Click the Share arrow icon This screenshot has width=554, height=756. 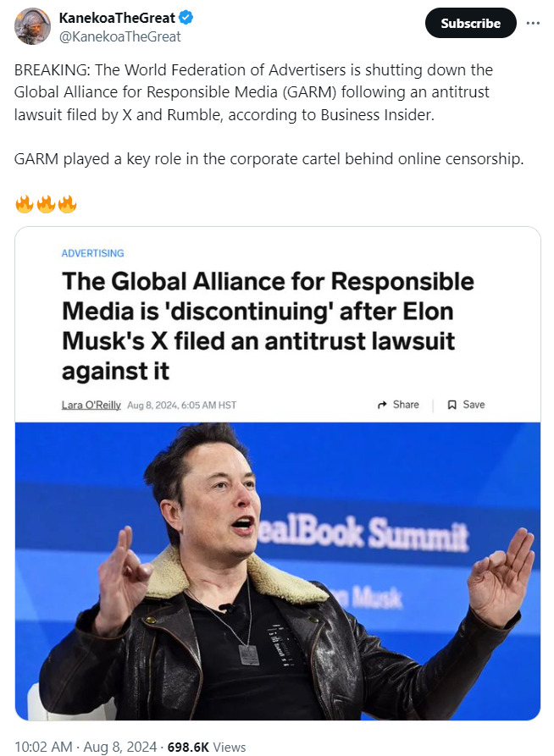pos(382,405)
